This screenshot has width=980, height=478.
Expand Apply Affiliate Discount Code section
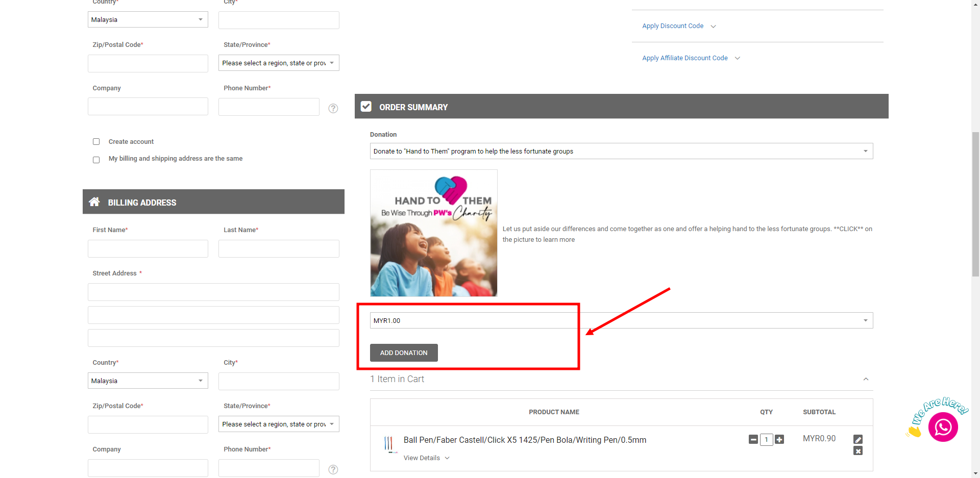691,58
